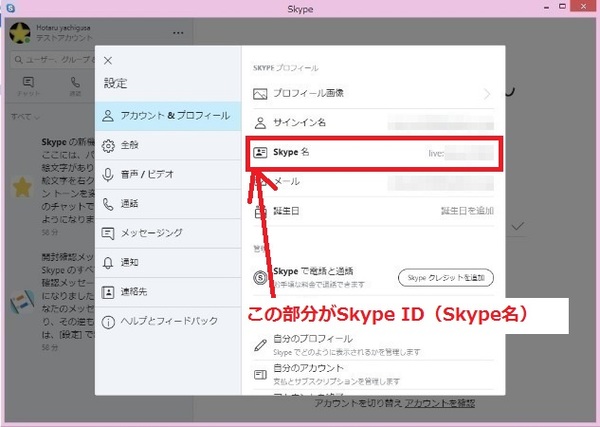Click the Skype で電話と通話 credit icon
Viewport: 600px width, 427px height.
pyautogui.click(x=260, y=276)
